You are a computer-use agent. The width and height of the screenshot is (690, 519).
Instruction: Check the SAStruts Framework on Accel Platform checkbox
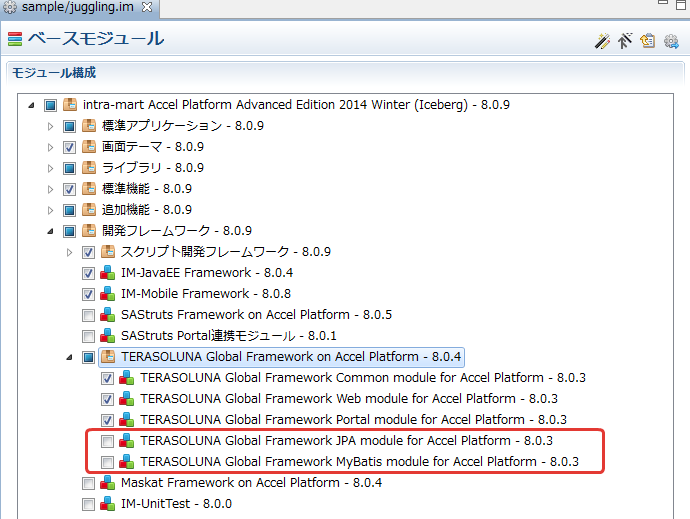(88, 315)
